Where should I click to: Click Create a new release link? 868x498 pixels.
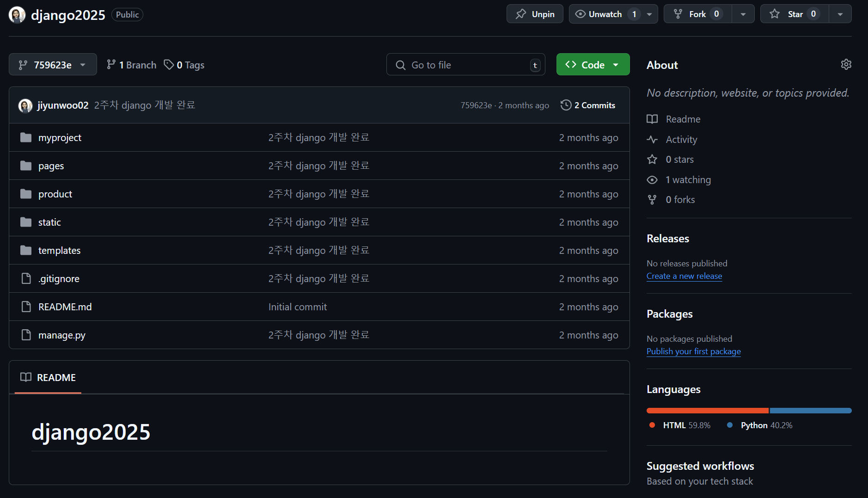coord(684,276)
